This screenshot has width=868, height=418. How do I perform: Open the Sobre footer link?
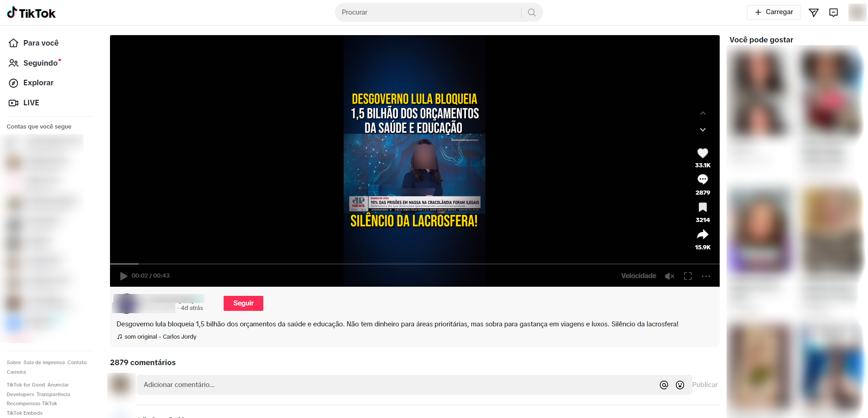(x=14, y=363)
